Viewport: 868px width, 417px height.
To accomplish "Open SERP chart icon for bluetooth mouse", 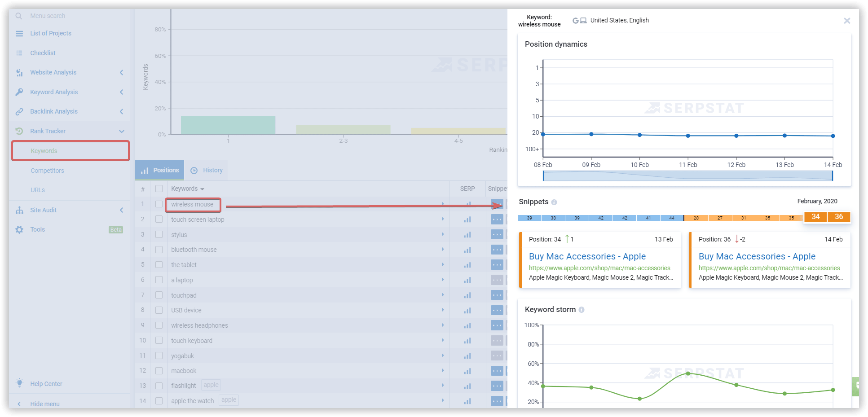I will coord(467,250).
